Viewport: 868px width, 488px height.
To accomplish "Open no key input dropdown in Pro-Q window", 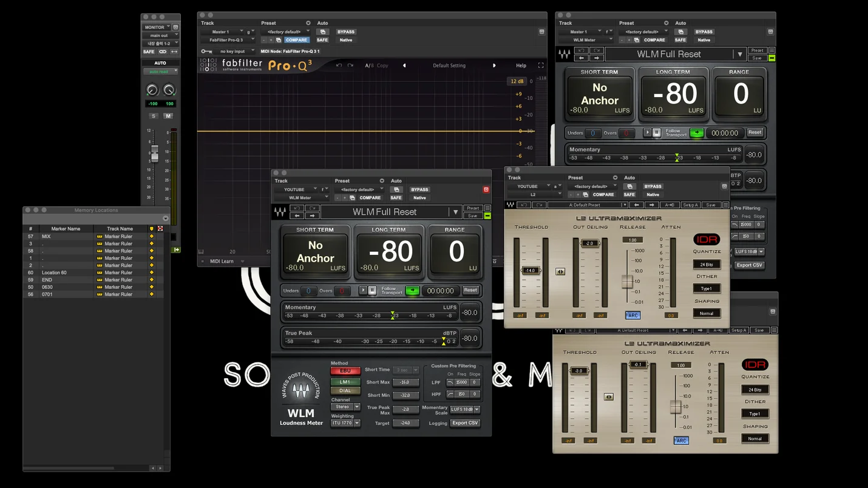I will point(236,52).
